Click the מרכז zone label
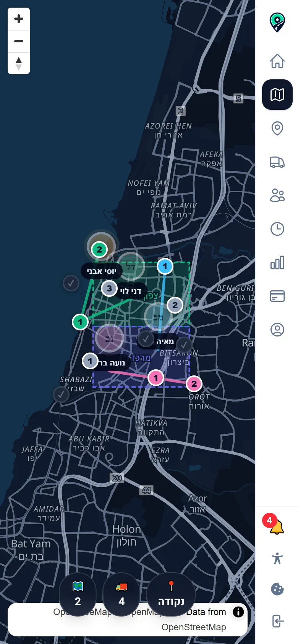 coord(141,358)
